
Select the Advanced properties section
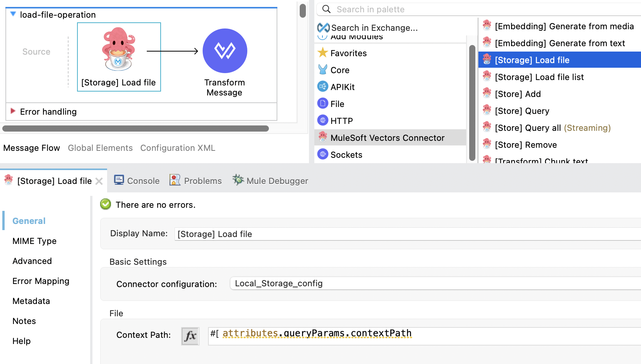[x=32, y=261]
